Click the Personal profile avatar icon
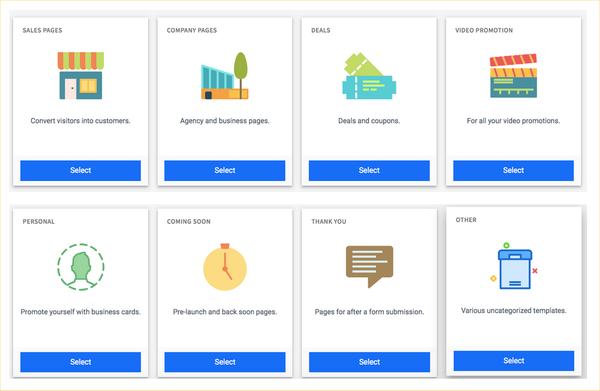Screen dimensions: 600x391 (x=81, y=267)
